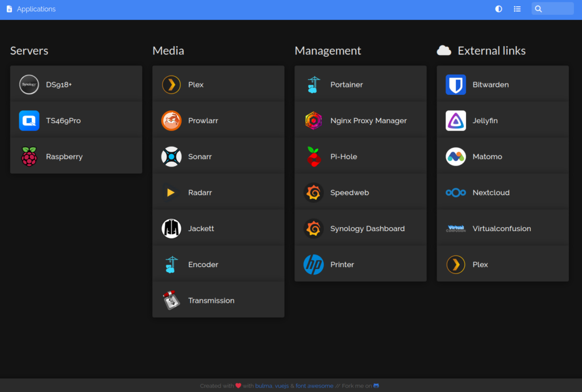Click the search field in header
This screenshot has width=582, height=392.
click(552, 9)
